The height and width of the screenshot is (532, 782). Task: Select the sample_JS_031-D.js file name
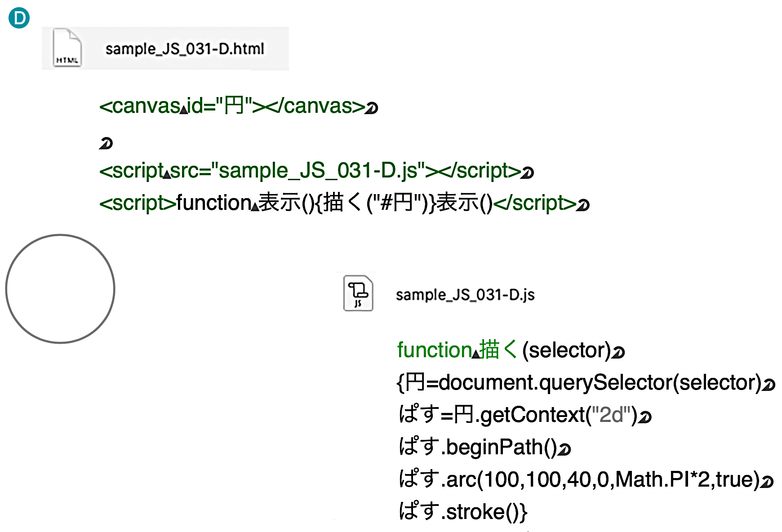tap(465, 295)
